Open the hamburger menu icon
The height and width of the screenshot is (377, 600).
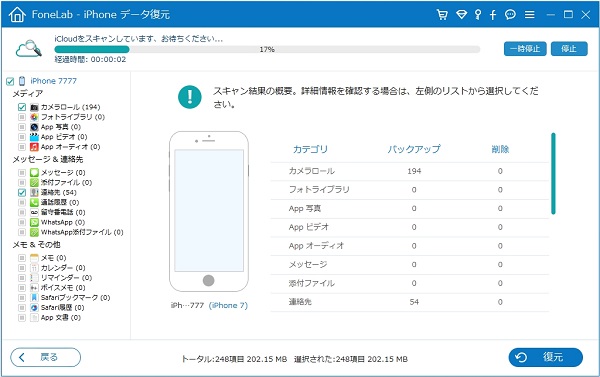click(530, 15)
